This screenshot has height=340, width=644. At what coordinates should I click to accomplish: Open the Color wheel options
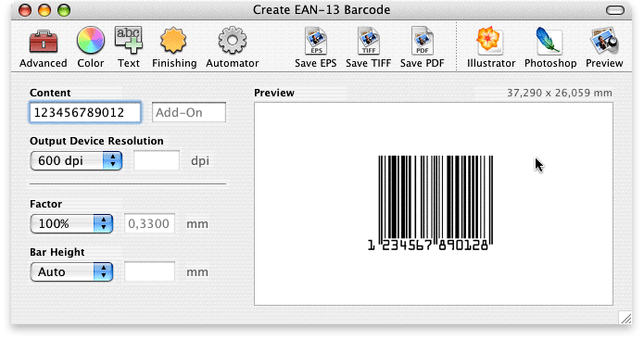click(91, 47)
